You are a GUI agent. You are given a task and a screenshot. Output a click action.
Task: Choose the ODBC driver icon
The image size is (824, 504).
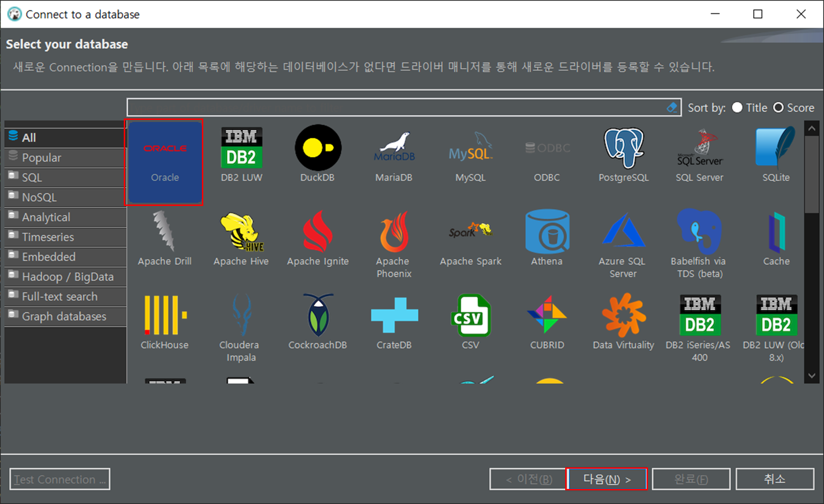(x=547, y=148)
